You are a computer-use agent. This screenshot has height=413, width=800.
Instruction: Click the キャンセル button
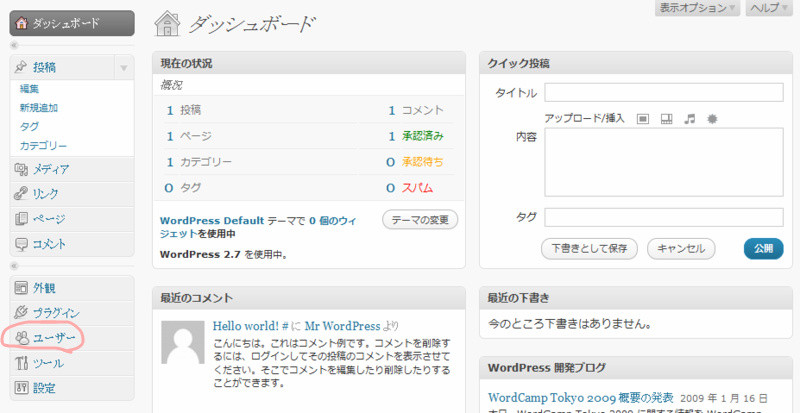[x=681, y=249]
